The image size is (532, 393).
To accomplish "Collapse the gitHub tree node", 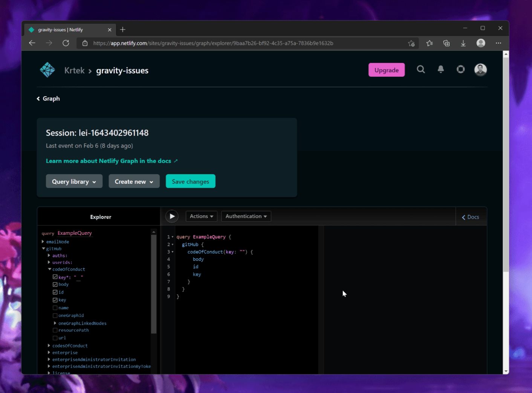I will coord(44,248).
